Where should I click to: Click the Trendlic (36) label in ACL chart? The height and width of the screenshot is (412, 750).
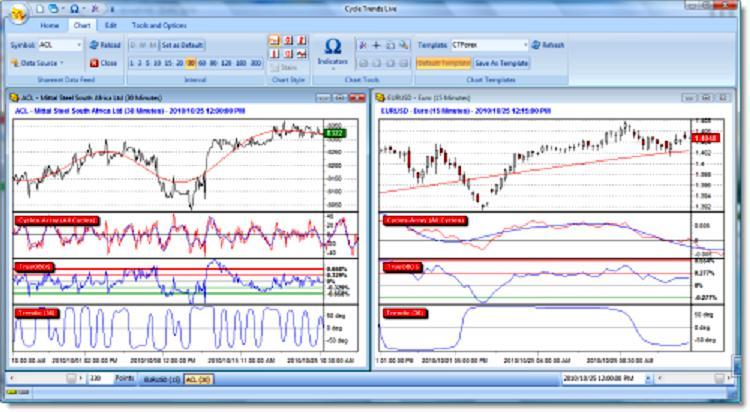pyautogui.click(x=37, y=313)
